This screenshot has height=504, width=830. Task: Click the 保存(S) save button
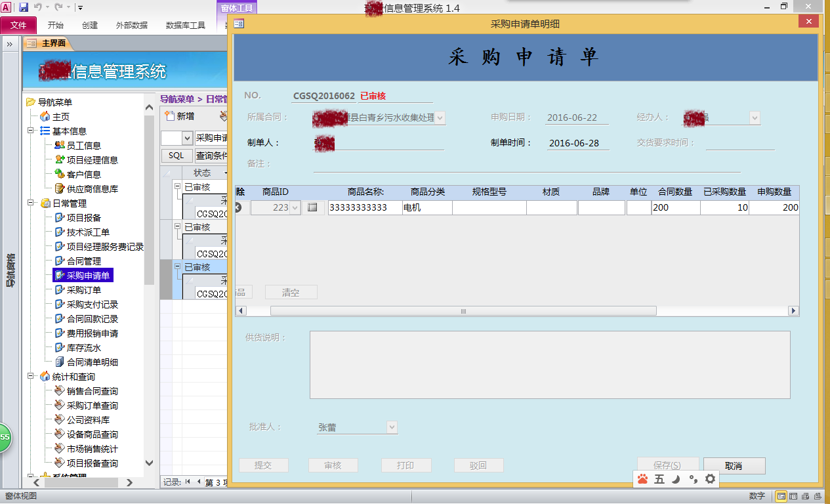[668, 466]
